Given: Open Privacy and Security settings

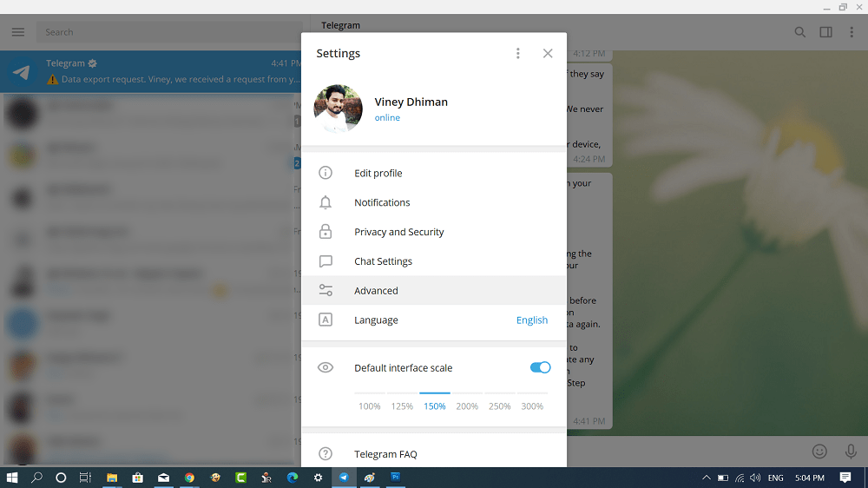Looking at the screenshot, I should (x=434, y=232).
